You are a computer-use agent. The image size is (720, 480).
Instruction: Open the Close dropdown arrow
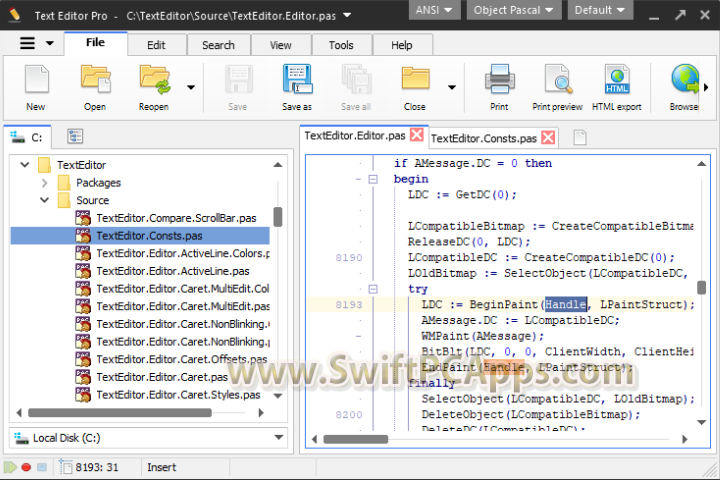tap(452, 87)
